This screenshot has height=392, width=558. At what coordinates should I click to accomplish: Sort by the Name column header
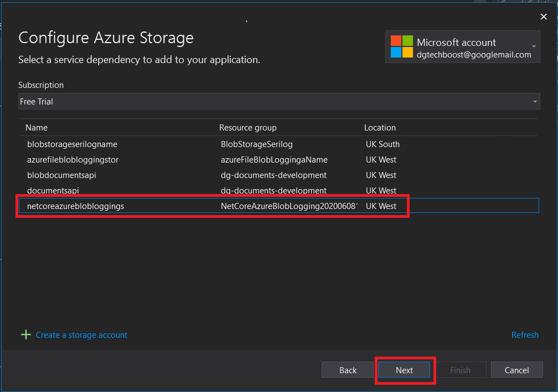[x=37, y=128]
